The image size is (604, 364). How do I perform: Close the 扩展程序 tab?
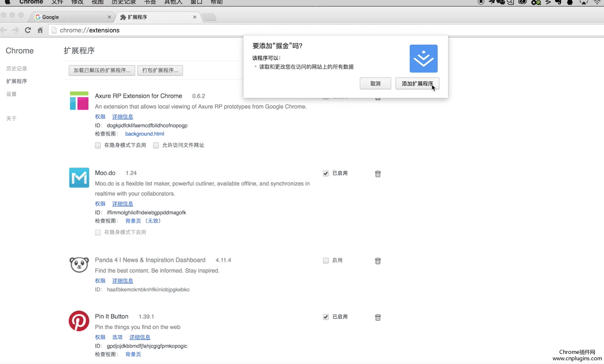pyautogui.click(x=194, y=17)
